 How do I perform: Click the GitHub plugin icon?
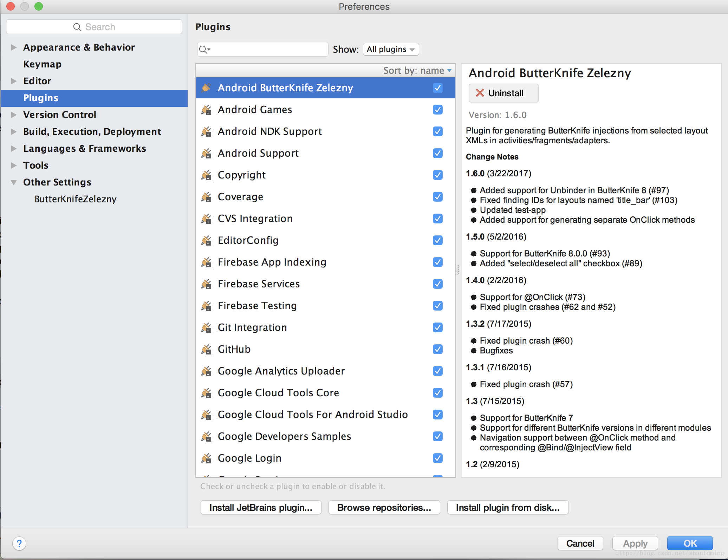click(x=207, y=349)
